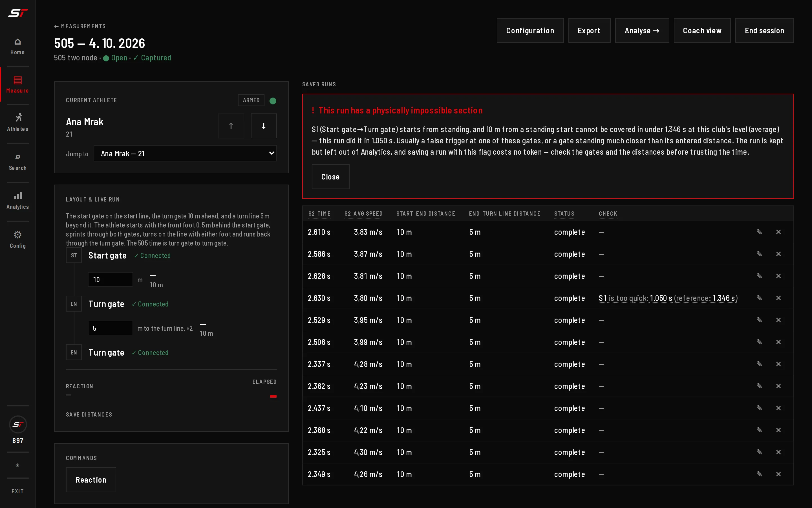This screenshot has height=508, width=812.
Task: Edit the 2.630 s flagged run
Action: 759,298
